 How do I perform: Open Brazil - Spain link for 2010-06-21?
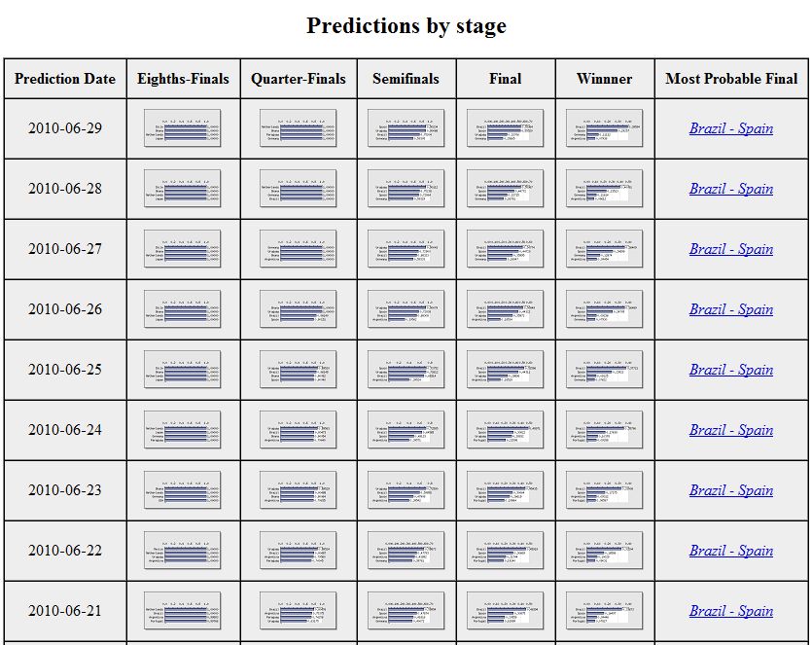pyautogui.click(x=731, y=611)
